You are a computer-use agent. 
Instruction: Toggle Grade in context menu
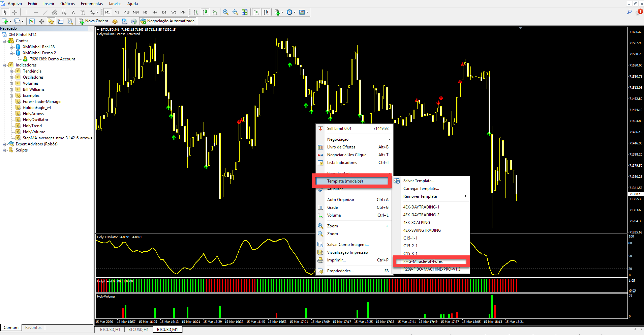[x=332, y=207]
